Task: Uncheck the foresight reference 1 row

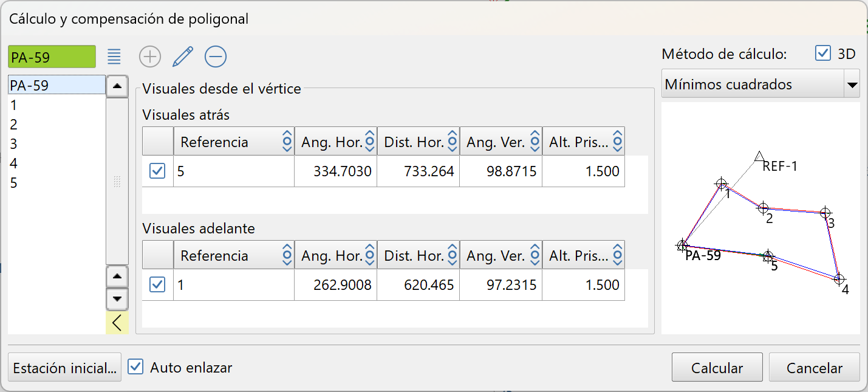Action: coord(157,284)
